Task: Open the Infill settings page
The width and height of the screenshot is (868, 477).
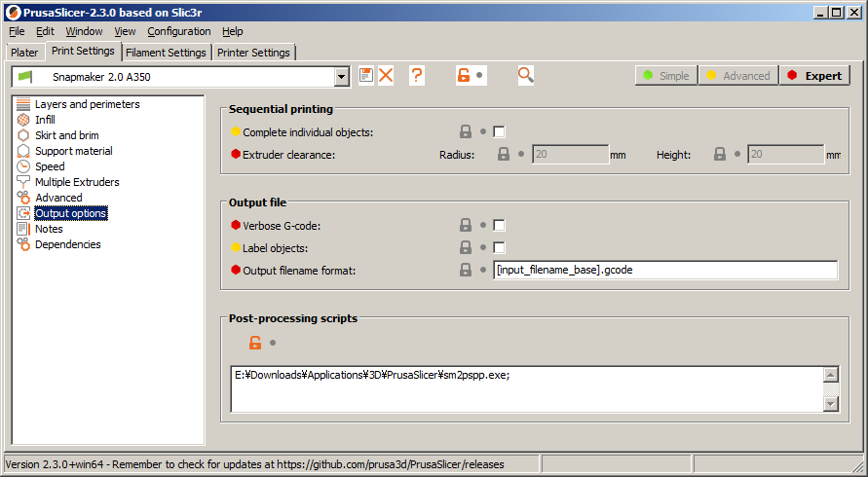Action: (45, 120)
